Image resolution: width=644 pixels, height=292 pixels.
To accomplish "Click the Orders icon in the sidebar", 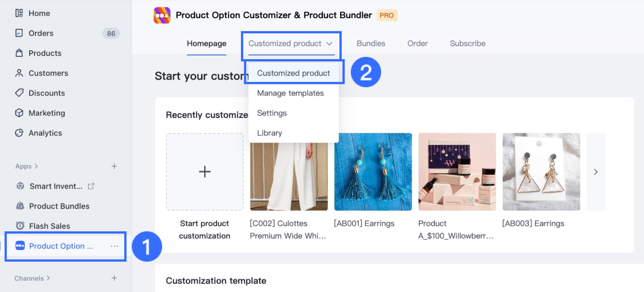I will point(19,33).
